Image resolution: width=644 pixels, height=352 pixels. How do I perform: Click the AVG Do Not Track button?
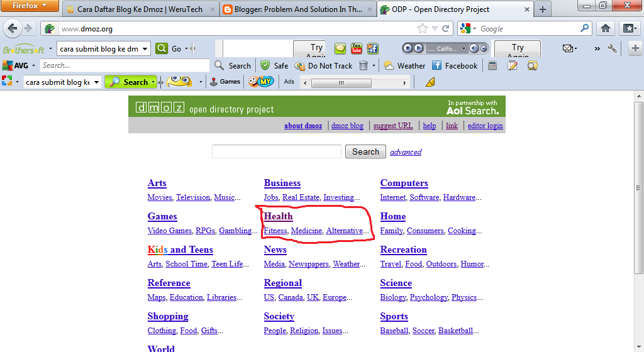pos(324,65)
